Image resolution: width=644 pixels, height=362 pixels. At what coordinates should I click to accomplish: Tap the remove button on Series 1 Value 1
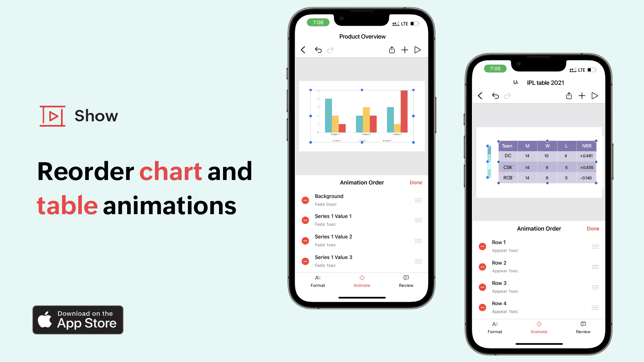[x=305, y=220]
